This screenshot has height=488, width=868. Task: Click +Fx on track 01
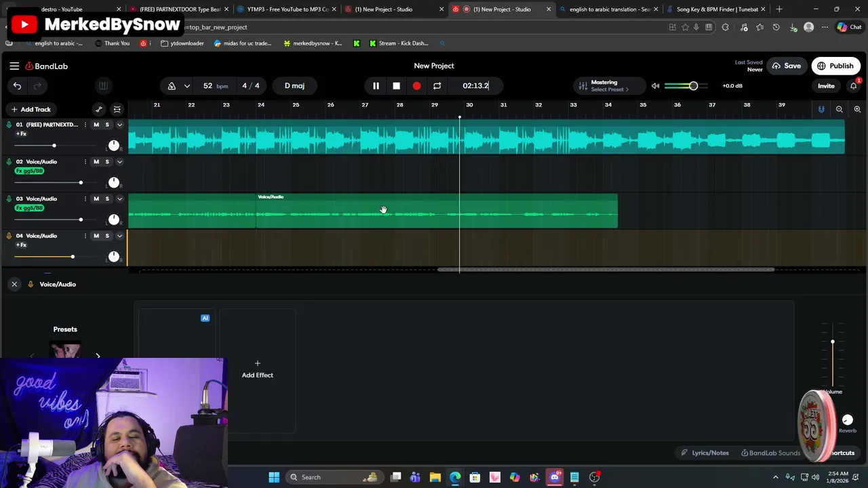click(x=21, y=134)
